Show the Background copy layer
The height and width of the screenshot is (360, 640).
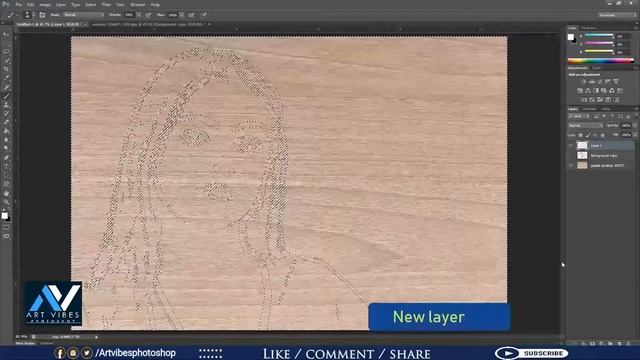point(571,156)
